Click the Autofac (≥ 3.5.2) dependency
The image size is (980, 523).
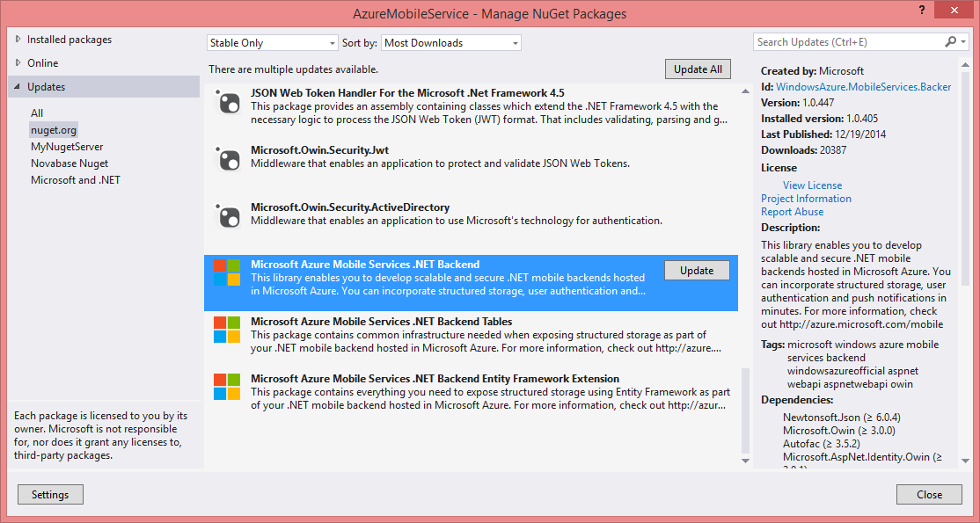(822, 444)
